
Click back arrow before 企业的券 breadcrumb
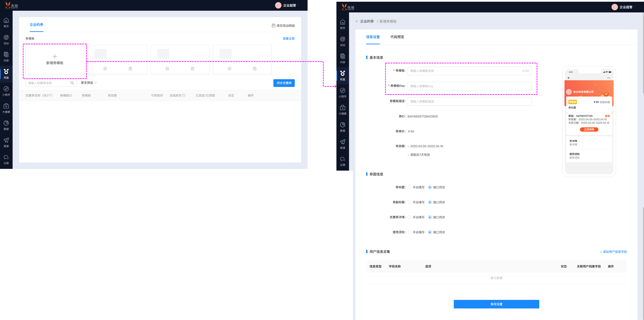click(x=357, y=22)
